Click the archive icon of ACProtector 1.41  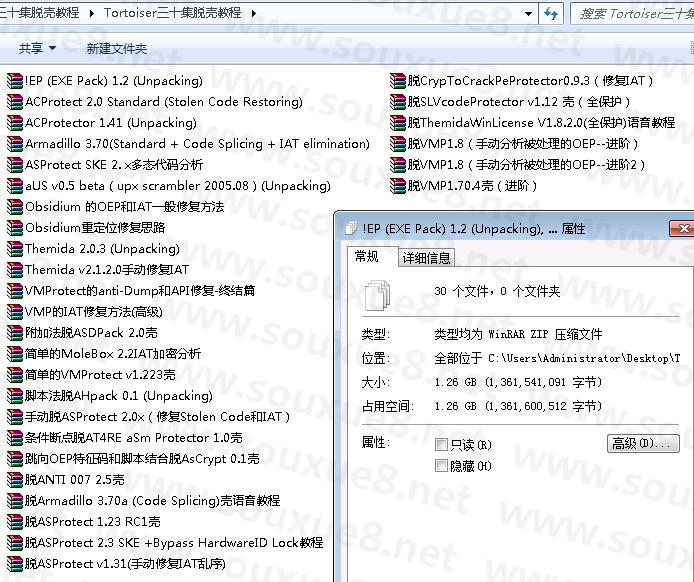tap(15, 123)
